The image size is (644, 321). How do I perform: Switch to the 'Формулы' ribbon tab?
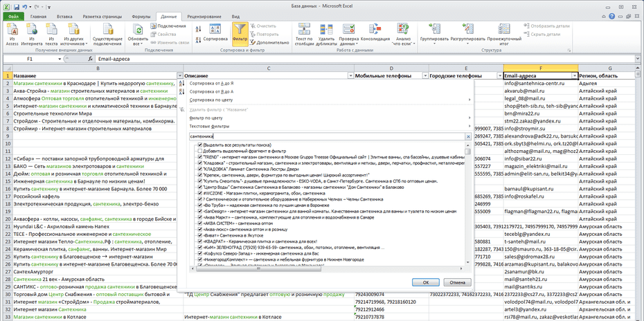pyautogui.click(x=141, y=17)
